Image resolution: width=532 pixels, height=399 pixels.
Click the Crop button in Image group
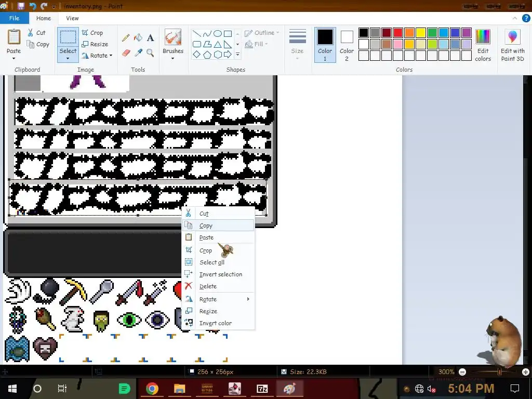92,33
